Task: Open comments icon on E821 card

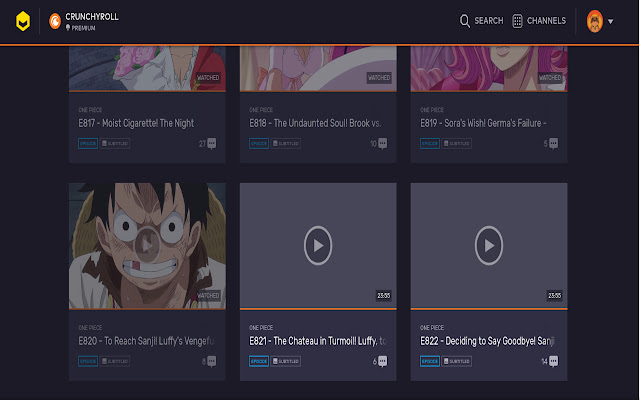Action: [382, 361]
